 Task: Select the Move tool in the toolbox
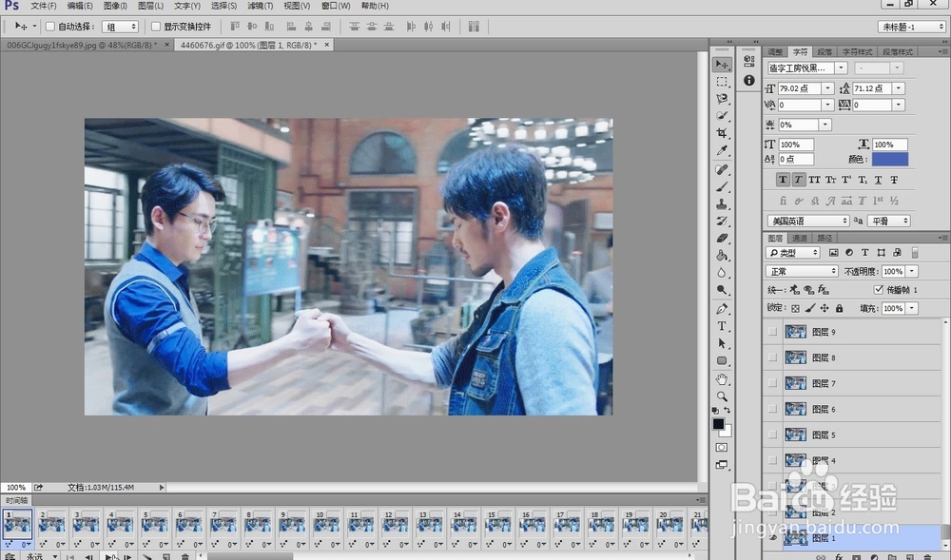click(721, 65)
